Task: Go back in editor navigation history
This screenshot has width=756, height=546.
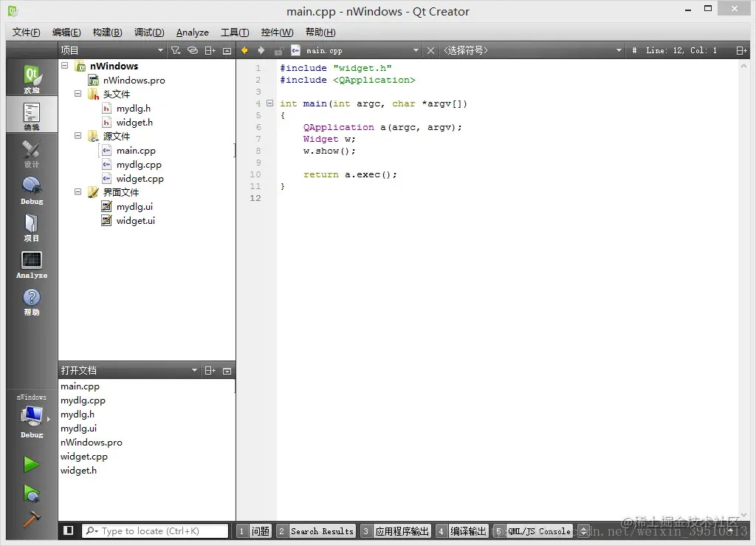Action: [244, 51]
